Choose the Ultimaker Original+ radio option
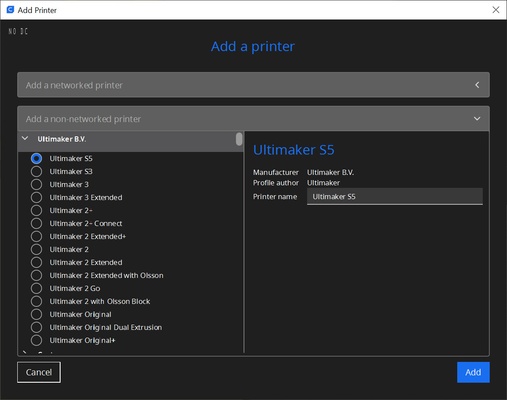 [x=36, y=340]
